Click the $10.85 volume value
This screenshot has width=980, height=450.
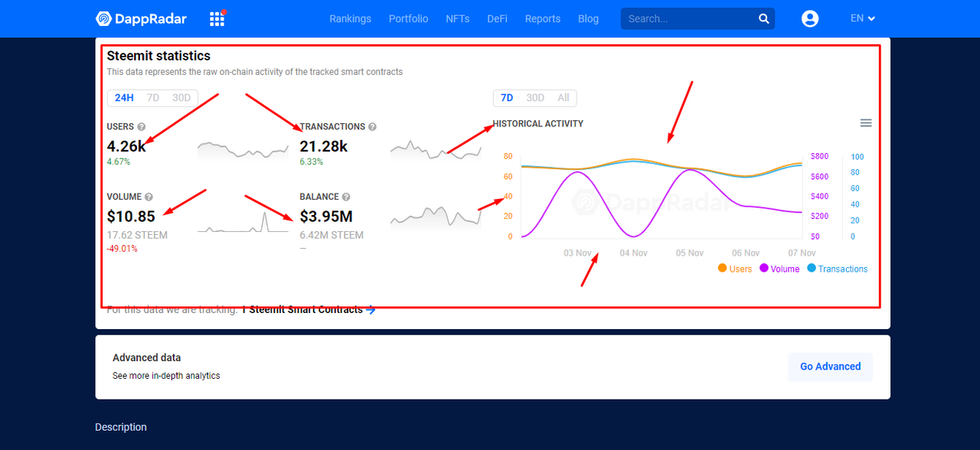pos(131,217)
